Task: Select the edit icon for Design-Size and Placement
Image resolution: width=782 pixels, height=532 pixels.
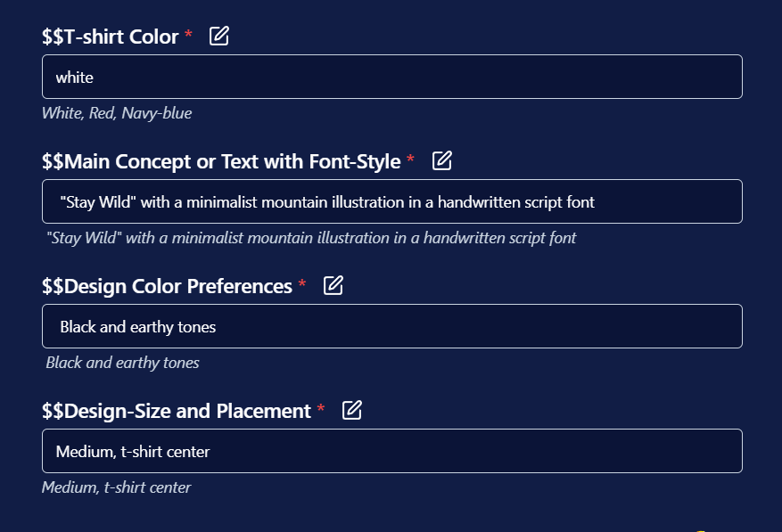Action: [351, 410]
